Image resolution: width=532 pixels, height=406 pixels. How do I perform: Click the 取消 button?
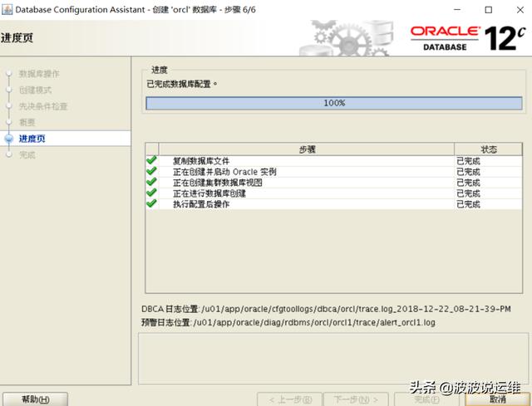click(498, 399)
